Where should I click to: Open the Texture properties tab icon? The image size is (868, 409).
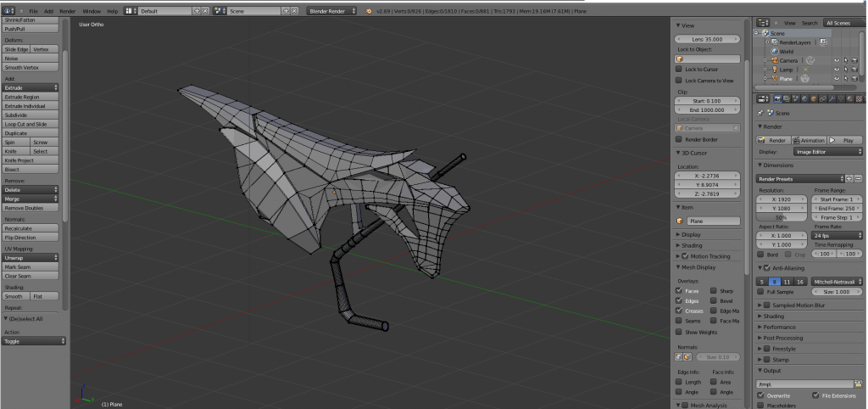[860, 98]
